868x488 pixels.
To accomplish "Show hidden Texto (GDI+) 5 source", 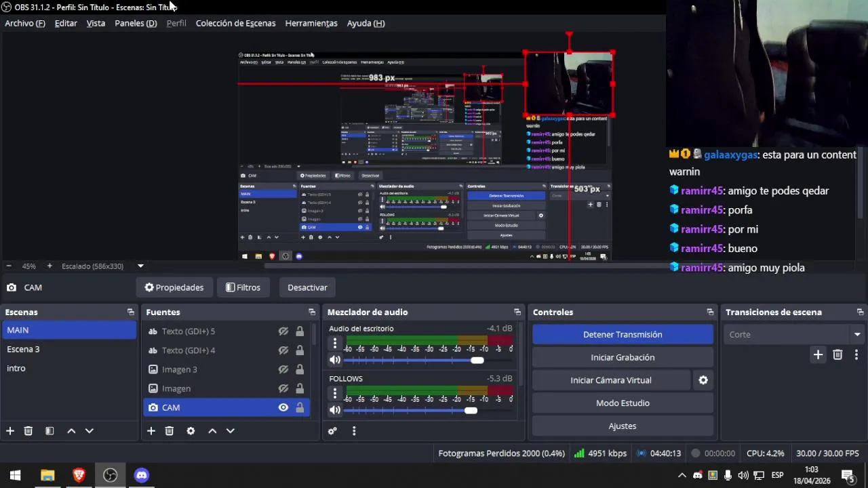I will click(283, 331).
